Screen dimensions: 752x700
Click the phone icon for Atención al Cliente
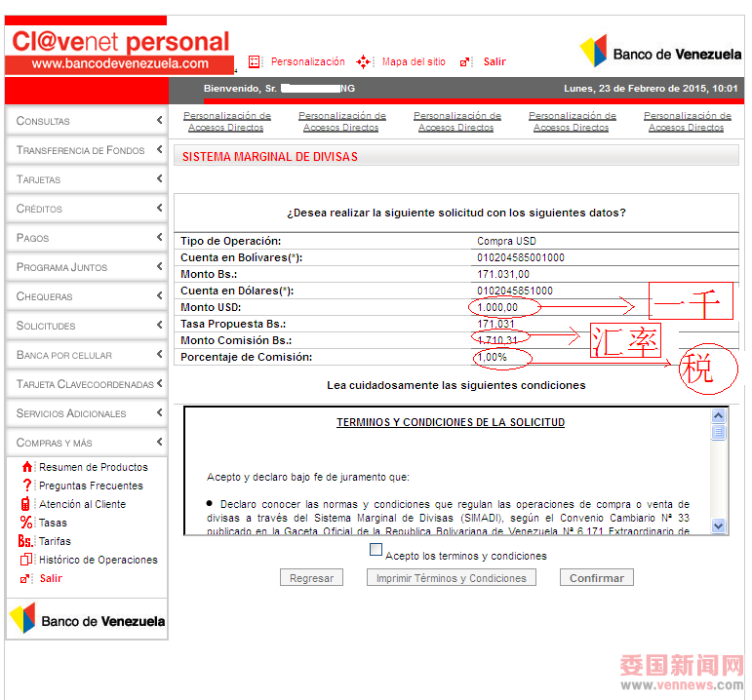25,504
